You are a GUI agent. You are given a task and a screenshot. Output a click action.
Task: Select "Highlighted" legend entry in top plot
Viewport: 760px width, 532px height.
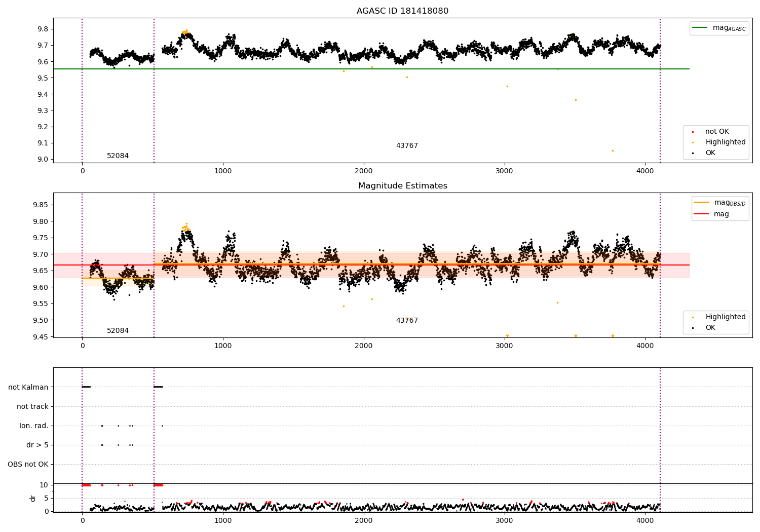(726, 142)
